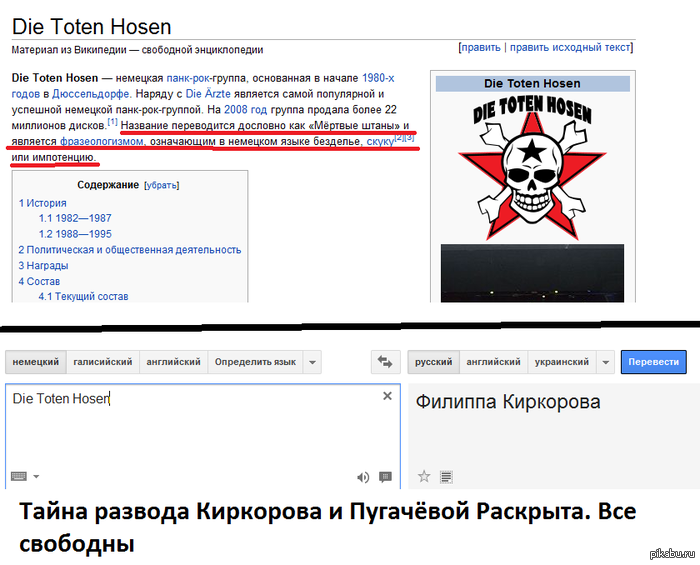Open the фразеологизмом link
The image size is (700, 565).
click(100, 142)
